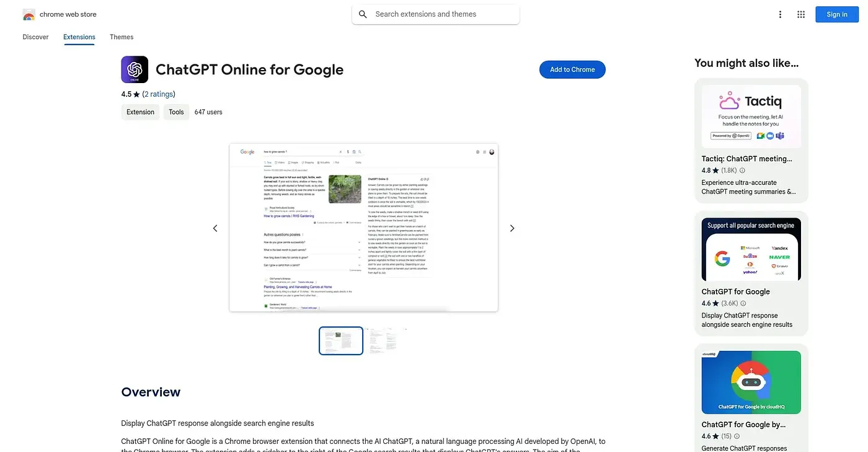Click the Add to Chrome button
Image resolution: width=868 pixels, height=452 pixels.
[x=572, y=69]
